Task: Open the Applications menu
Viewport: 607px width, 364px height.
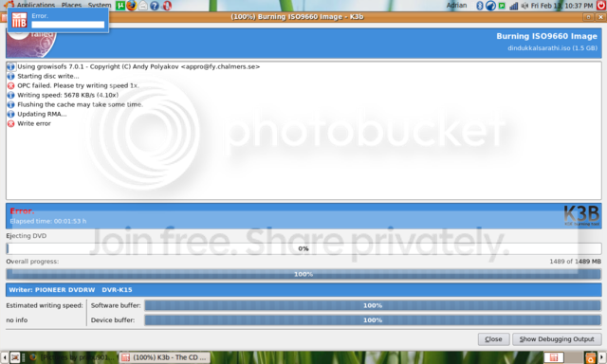Action: (36, 5)
